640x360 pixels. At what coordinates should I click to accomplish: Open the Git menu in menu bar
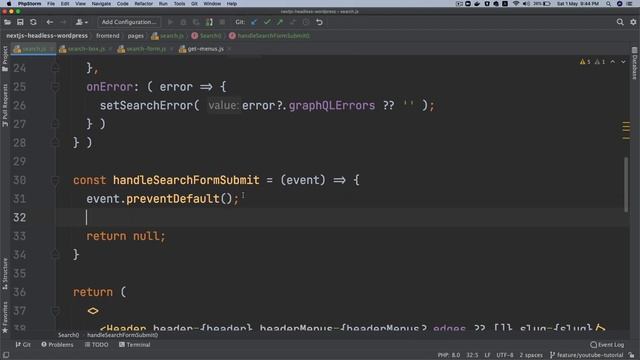pos(194,4)
